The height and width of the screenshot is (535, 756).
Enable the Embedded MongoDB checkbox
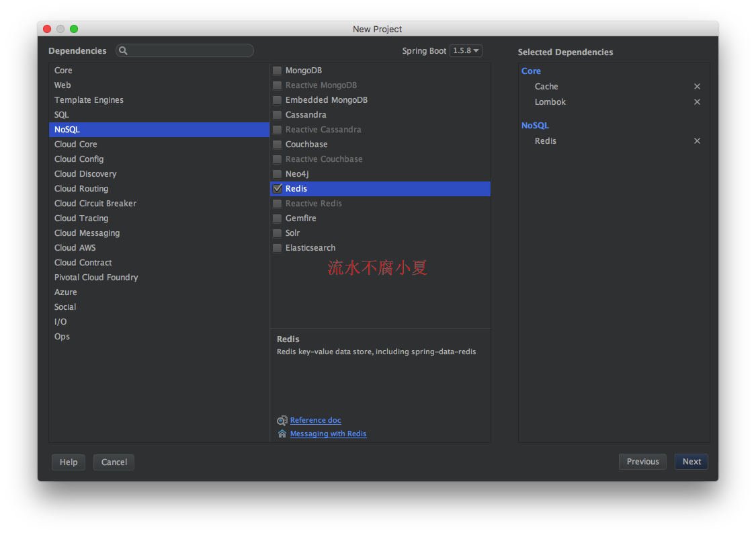pyautogui.click(x=278, y=100)
